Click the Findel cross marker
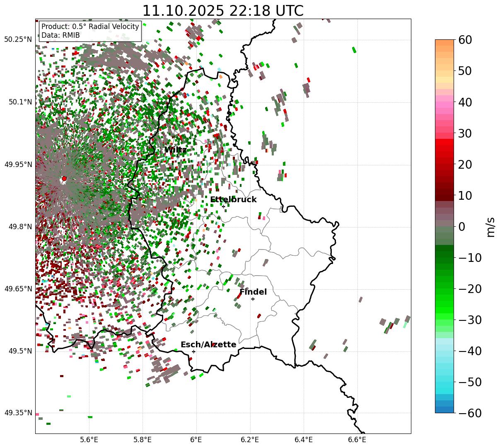The image size is (500, 448). point(253,299)
